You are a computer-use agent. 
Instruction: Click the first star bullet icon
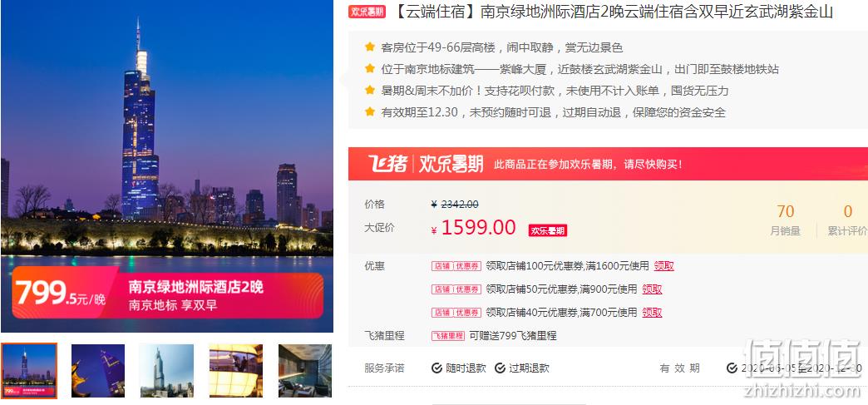(x=370, y=47)
